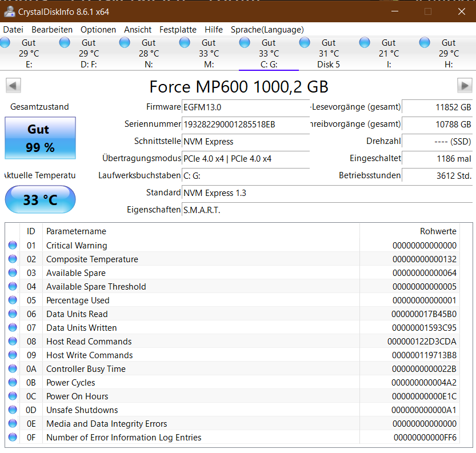
Task: Click status orb for drive C: G:
Action: point(245,42)
